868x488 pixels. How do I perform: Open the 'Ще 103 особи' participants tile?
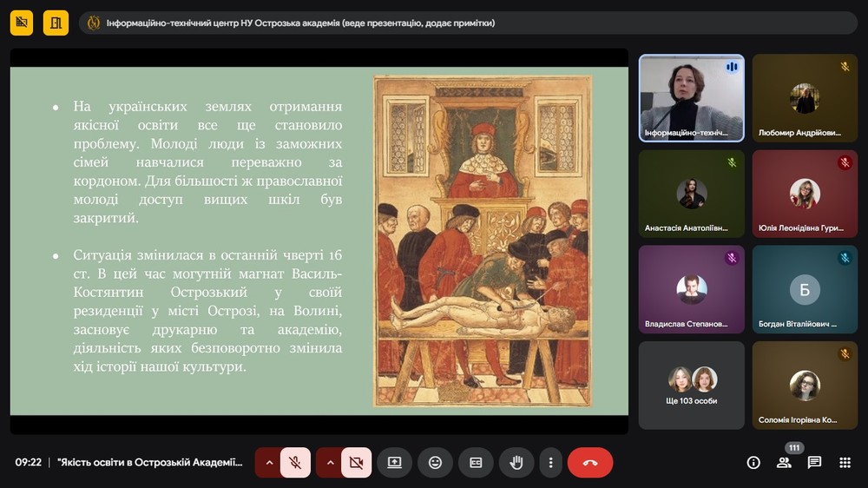(692, 385)
